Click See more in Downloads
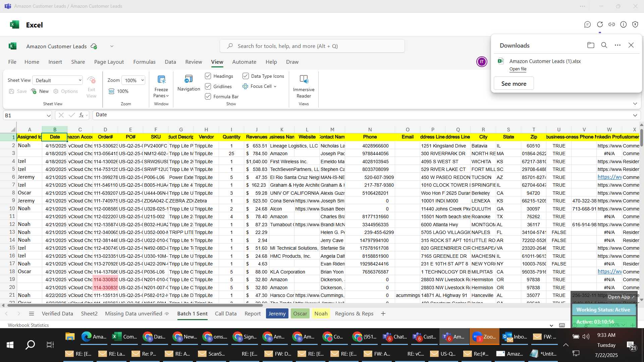The image size is (644, 362). point(514,84)
